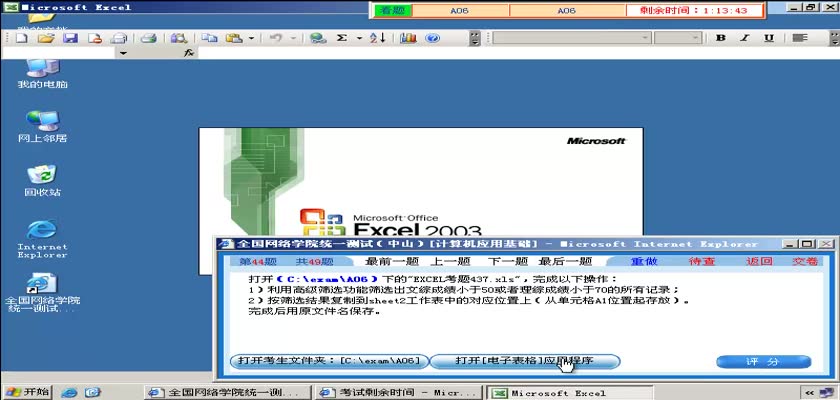
Task: Click 共49题 label in exam window
Action: [x=314, y=261]
